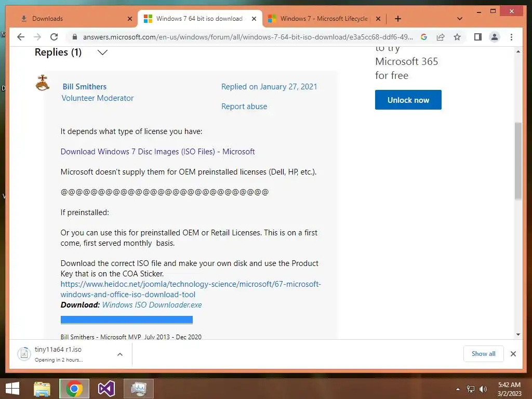
Task: Click Chrome icon in taskbar
Action: (74, 389)
